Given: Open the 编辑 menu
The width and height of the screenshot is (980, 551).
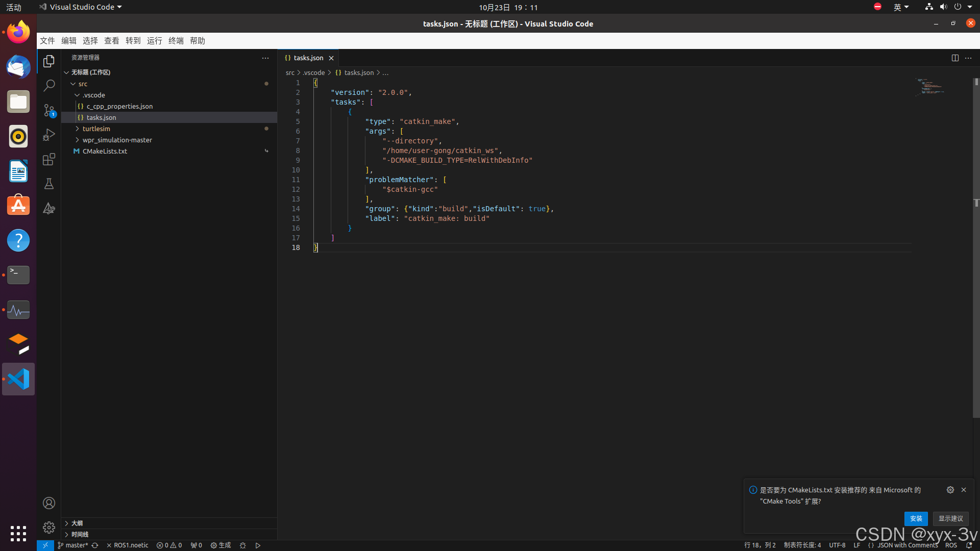Looking at the screenshot, I should [69, 41].
